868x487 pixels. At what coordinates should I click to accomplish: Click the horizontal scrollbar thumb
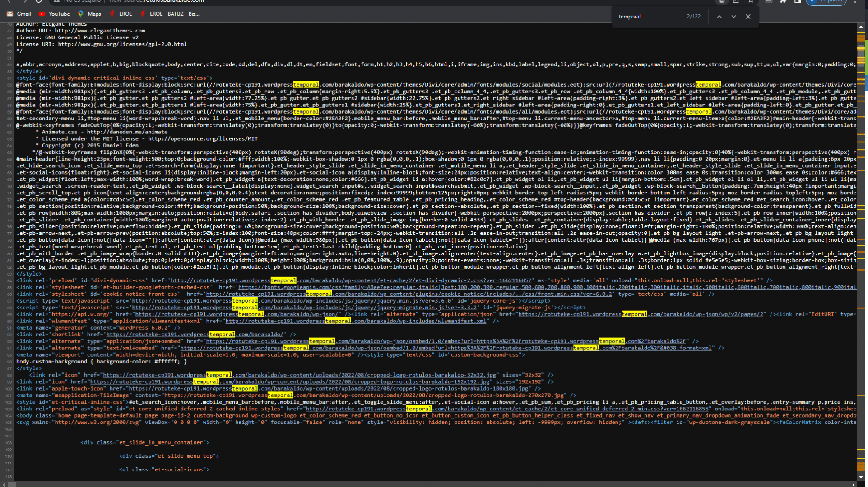click(x=12, y=484)
